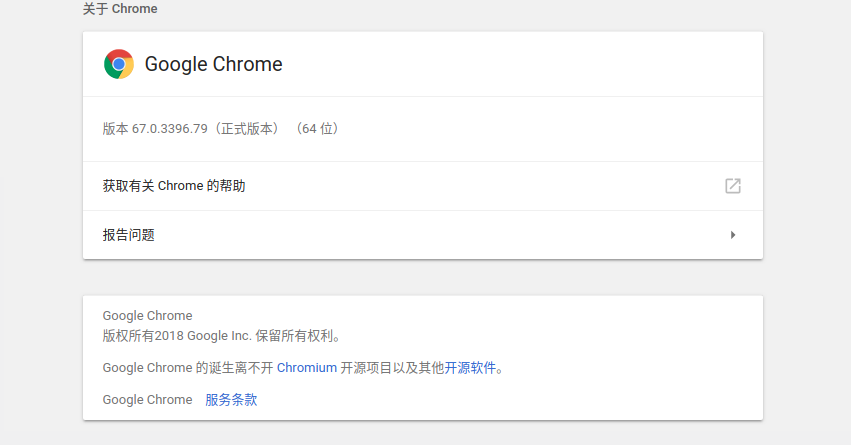The image size is (851, 445).
Task: Expand the 报告问题 arrow
Action: click(733, 235)
